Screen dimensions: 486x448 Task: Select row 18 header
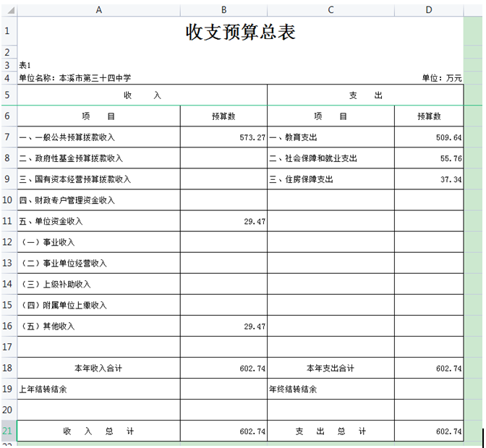click(x=7, y=368)
